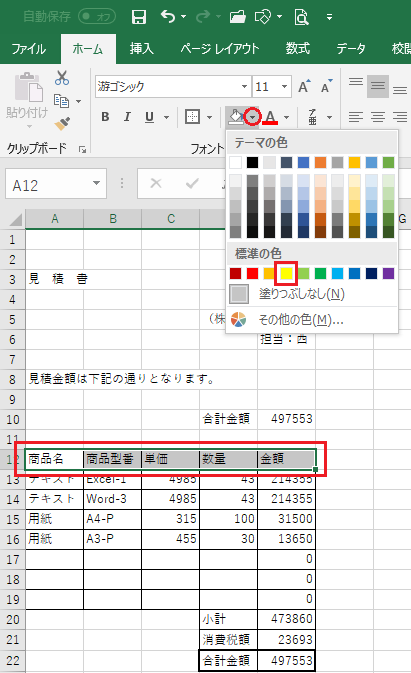Select cell with value 23693

286,640
